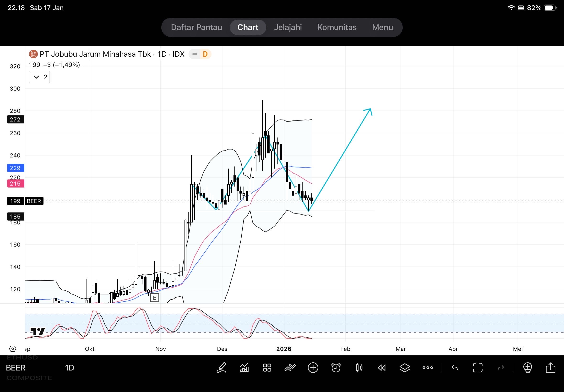Viewport: 564px width, 392px height.
Task: Open the candlestick chart type icon
Action: [359, 368]
